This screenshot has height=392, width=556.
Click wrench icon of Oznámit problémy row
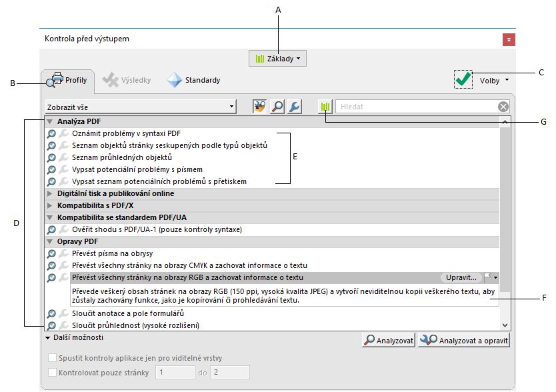[x=63, y=133]
